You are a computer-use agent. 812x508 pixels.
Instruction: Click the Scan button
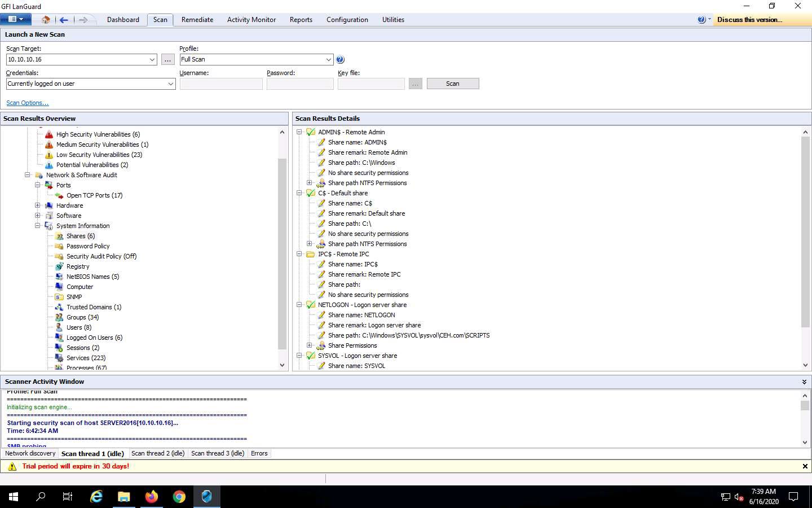click(453, 84)
